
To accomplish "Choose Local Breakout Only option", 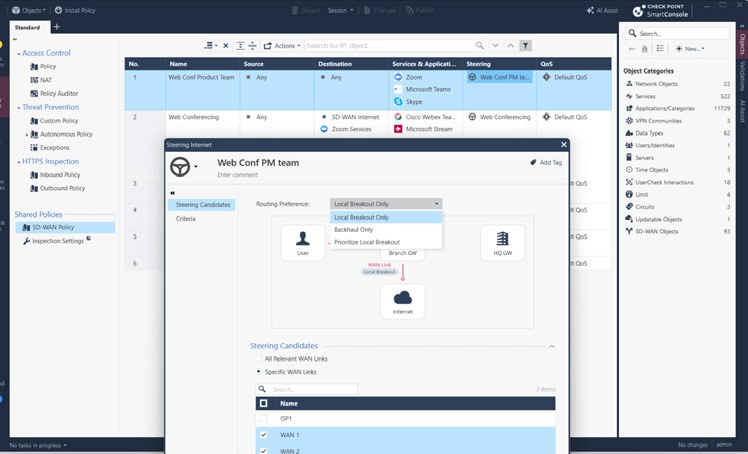I will (386, 217).
